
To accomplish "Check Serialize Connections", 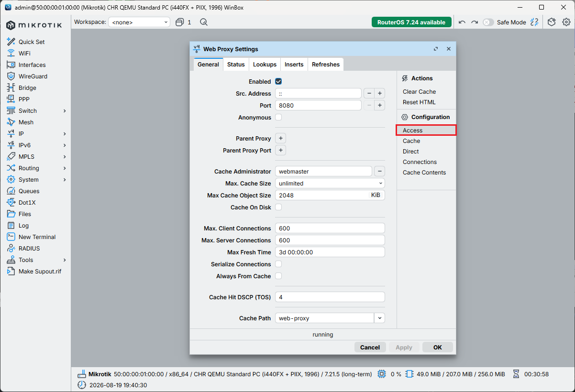I will pyautogui.click(x=278, y=264).
